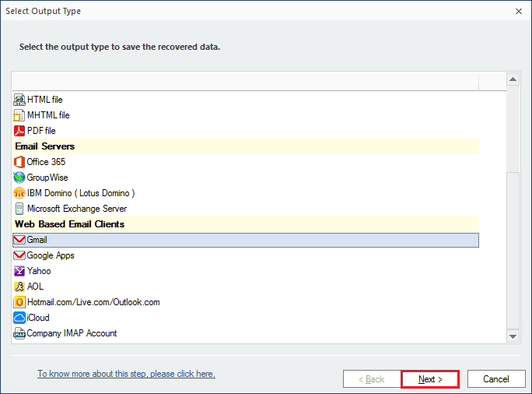Click the Microsoft Exchange Server icon
Viewport: 532px width, 394px height.
19,209
